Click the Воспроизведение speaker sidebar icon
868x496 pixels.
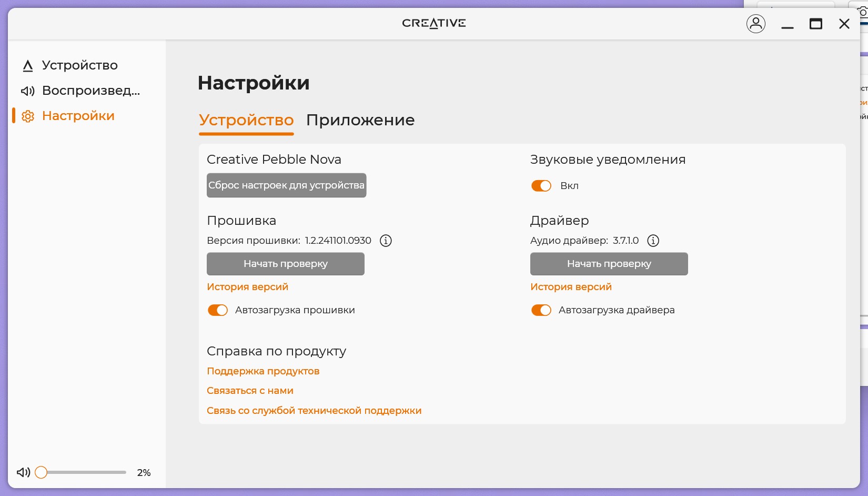(28, 91)
